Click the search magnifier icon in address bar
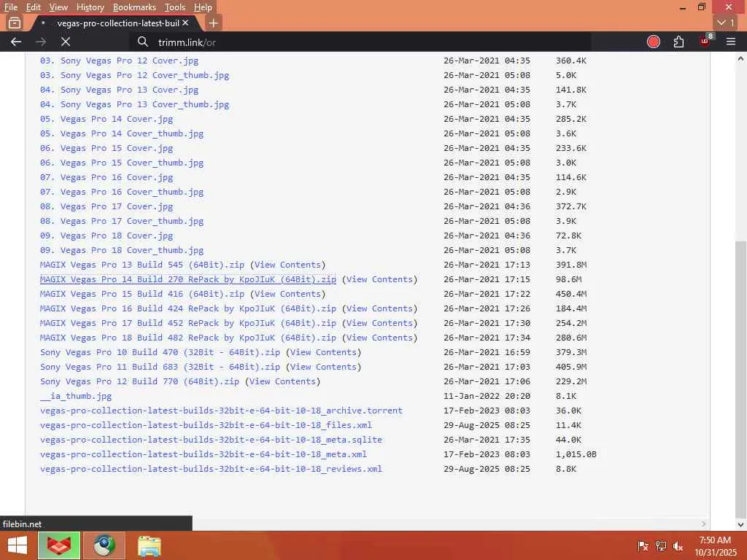Viewport: 747px width, 560px height. [x=142, y=42]
